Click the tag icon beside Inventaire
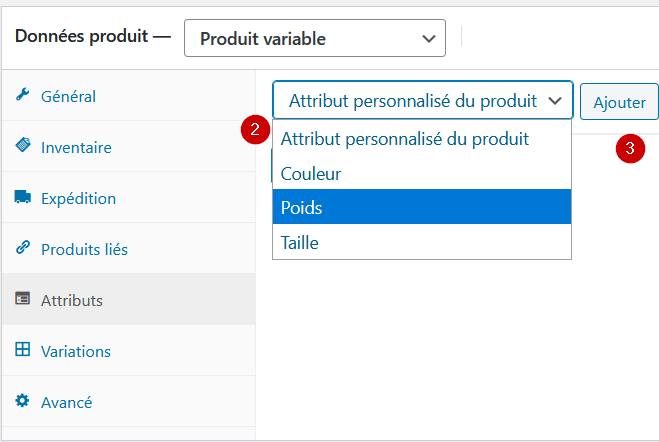The width and height of the screenshot is (659, 442). pyautogui.click(x=23, y=145)
